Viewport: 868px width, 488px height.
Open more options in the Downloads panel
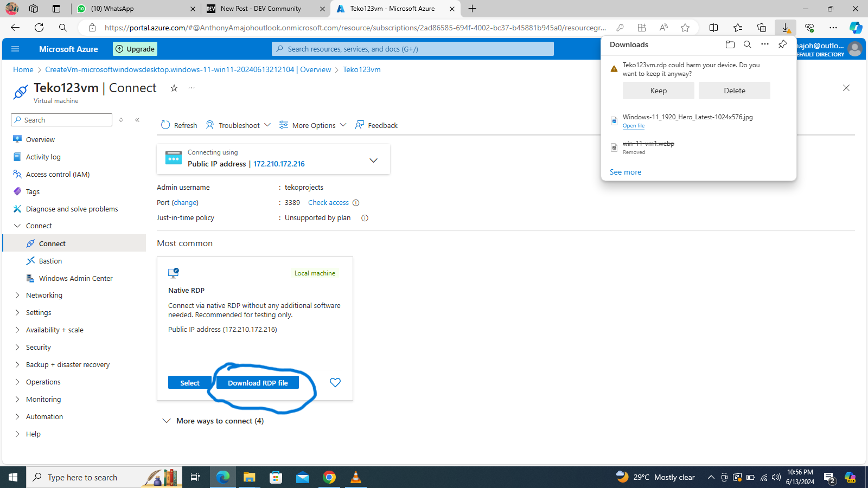[x=765, y=44]
